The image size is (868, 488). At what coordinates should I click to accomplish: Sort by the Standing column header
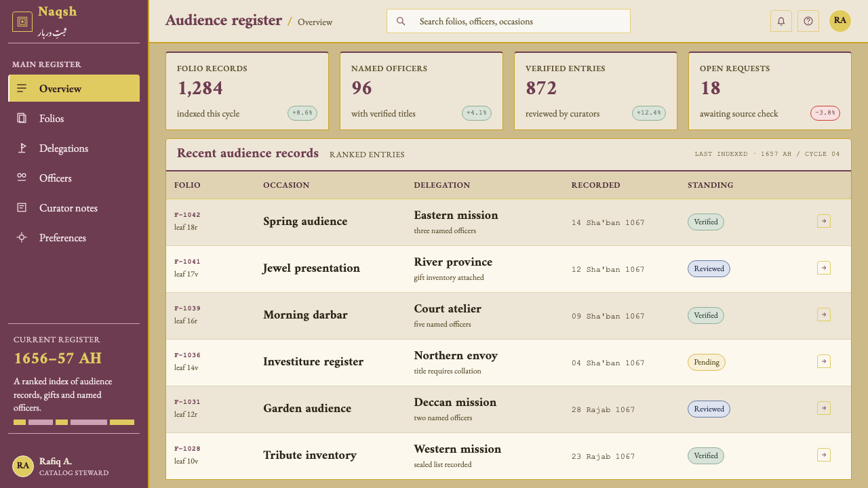(x=710, y=185)
